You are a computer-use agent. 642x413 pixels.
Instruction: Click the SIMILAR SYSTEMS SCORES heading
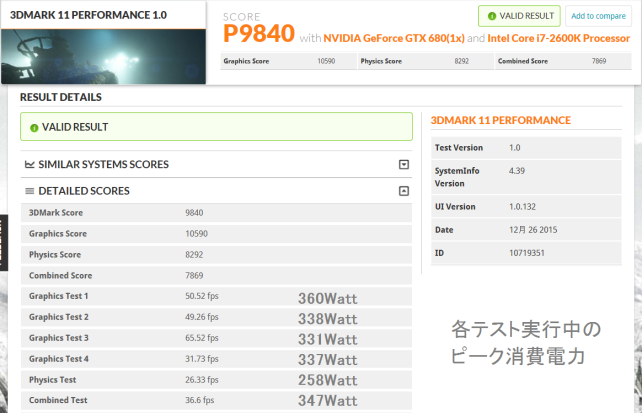104,165
